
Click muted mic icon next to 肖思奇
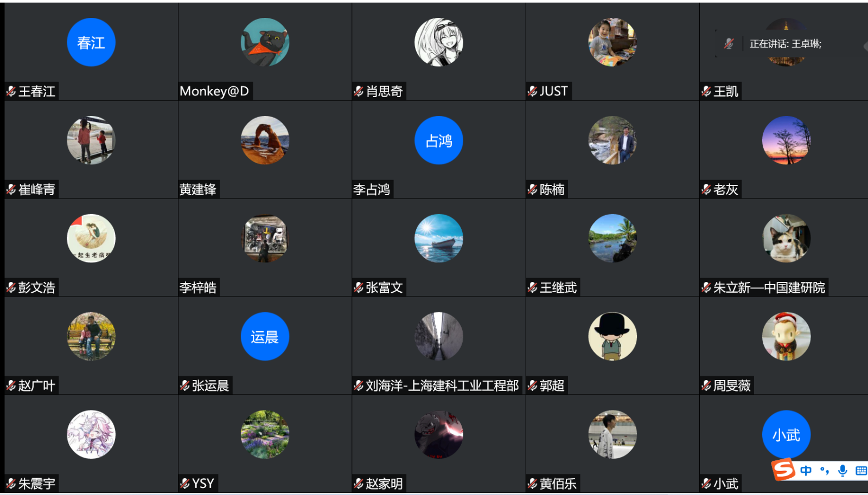(359, 92)
